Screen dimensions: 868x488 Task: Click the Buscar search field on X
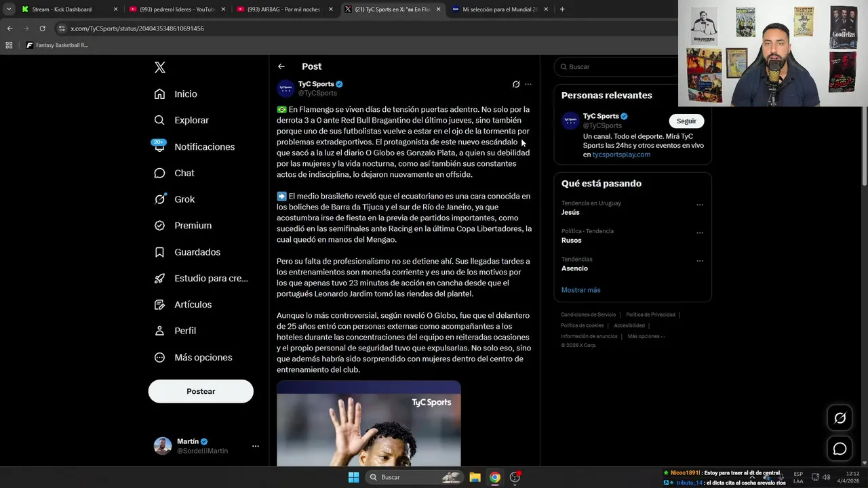[632, 66]
